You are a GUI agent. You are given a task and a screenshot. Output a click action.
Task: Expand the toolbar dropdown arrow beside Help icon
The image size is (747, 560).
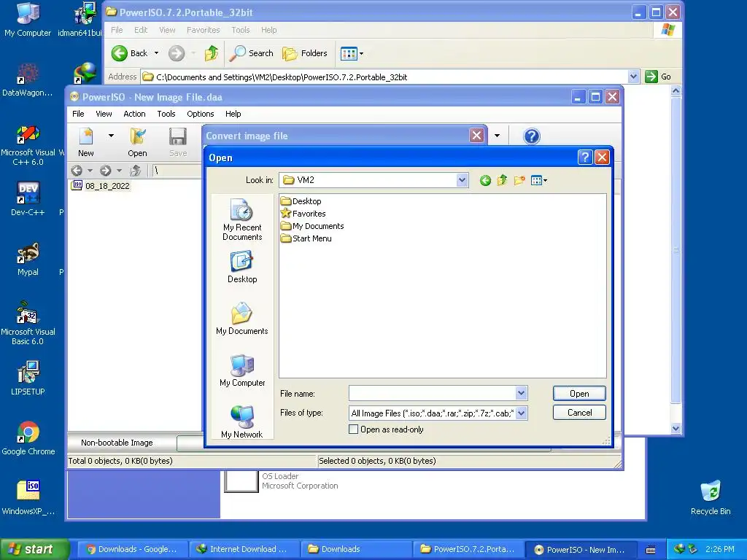497,136
